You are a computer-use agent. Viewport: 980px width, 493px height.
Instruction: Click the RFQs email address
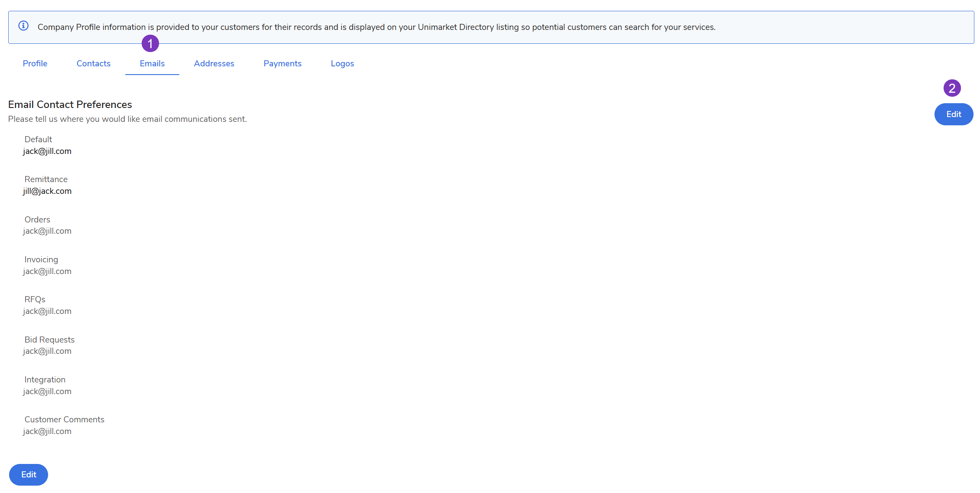point(47,311)
